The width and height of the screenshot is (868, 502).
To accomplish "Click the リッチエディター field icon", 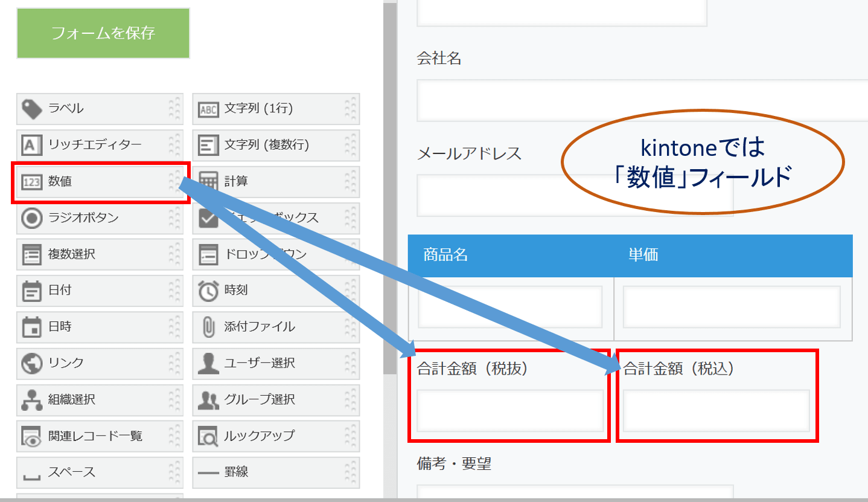I will point(100,145).
